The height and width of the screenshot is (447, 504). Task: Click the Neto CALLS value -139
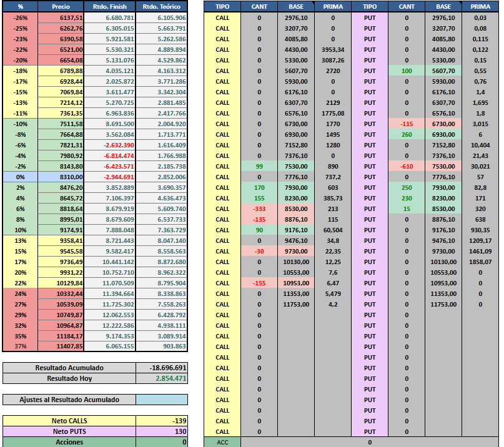click(162, 421)
